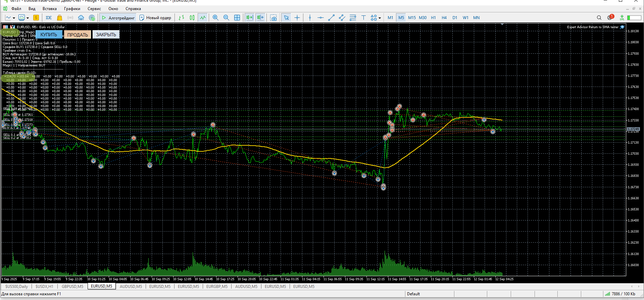The width and height of the screenshot is (644, 300).
Task: Open the indicators list dropdown arrow
Action: coord(14,18)
